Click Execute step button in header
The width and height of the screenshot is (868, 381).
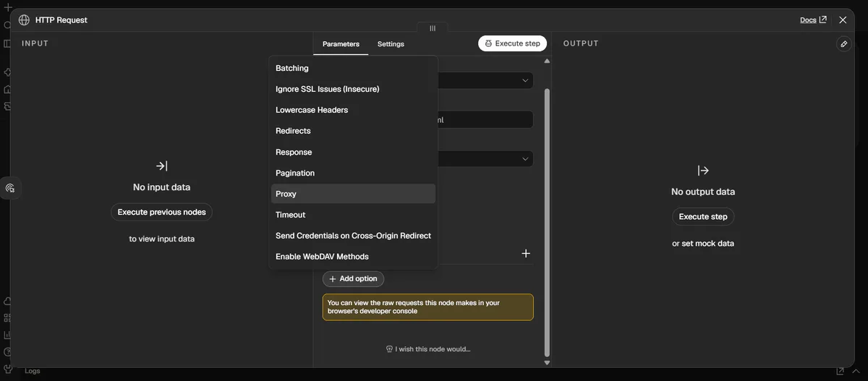512,43
